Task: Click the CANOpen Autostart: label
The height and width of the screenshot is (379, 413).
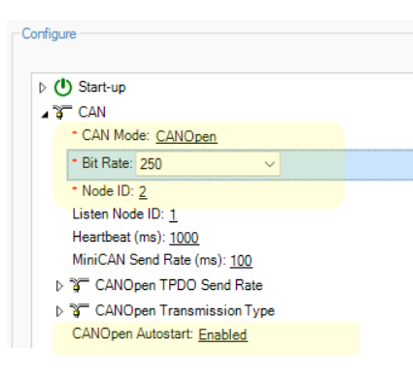Action: coord(133,334)
